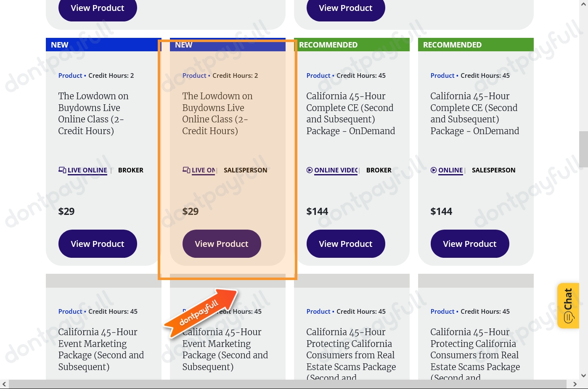Open the ONLINE link on fourth Complete CE card
Image resolution: width=588 pixels, height=389 pixels.
coord(450,170)
